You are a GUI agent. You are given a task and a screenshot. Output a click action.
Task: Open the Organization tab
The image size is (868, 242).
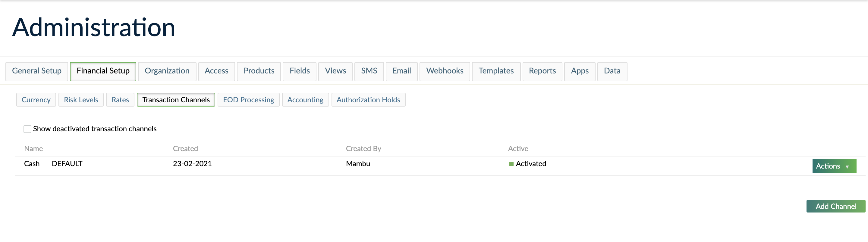tap(167, 71)
